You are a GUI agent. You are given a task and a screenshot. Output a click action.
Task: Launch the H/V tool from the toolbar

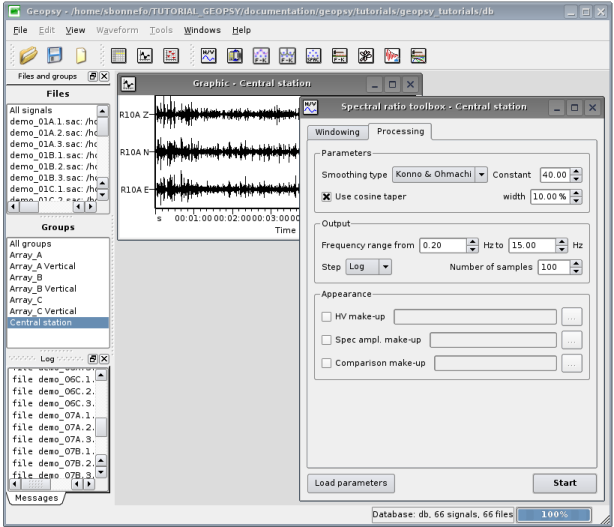tap(208, 56)
